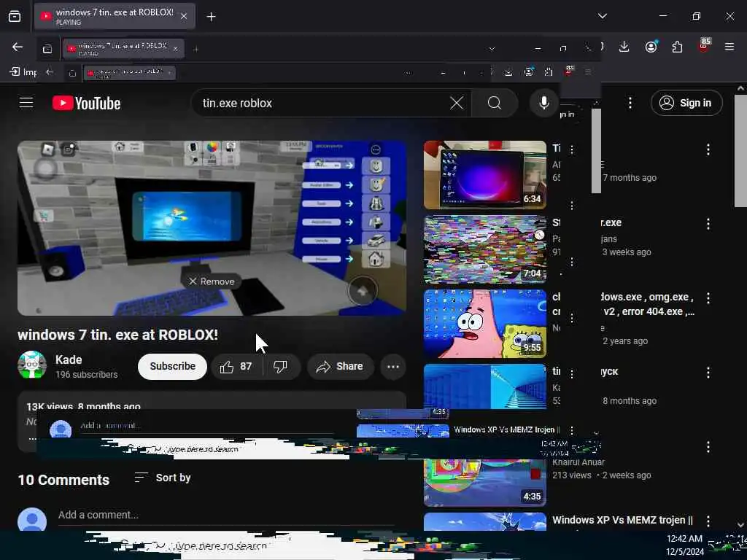The image size is (747, 560).
Task: Open the 4:35 MEMZ video thumbnail
Action: pos(485,482)
